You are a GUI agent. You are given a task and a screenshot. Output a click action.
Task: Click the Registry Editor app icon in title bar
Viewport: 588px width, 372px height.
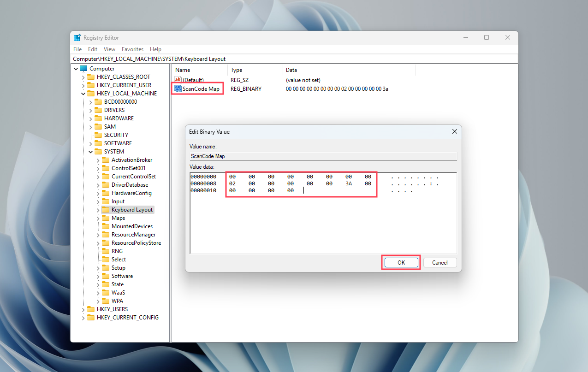(x=77, y=38)
